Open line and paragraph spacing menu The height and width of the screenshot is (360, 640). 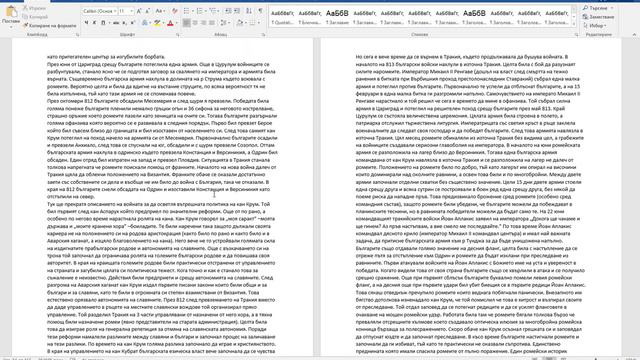click(224, 23)
